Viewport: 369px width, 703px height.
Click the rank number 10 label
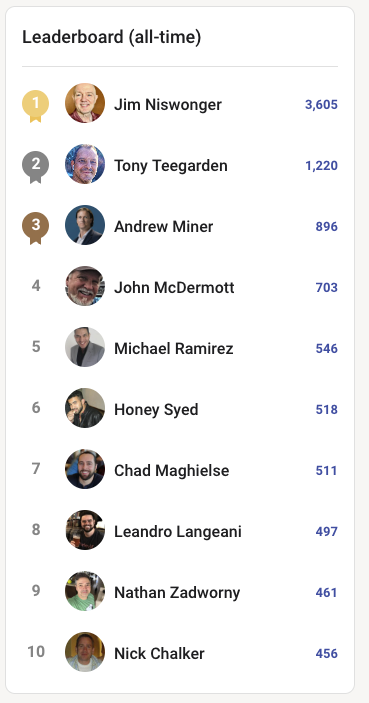(36, 651)
